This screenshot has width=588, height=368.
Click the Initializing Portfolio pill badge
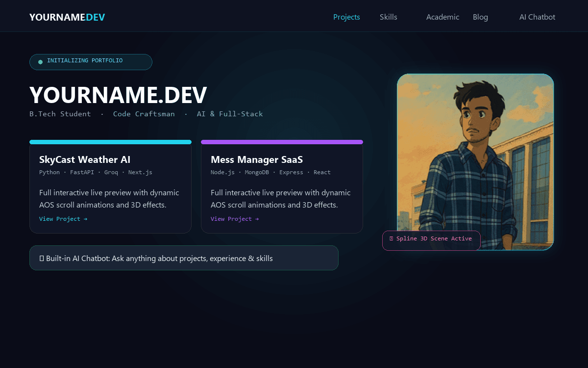pyautogui.click(x=91, y=62)
